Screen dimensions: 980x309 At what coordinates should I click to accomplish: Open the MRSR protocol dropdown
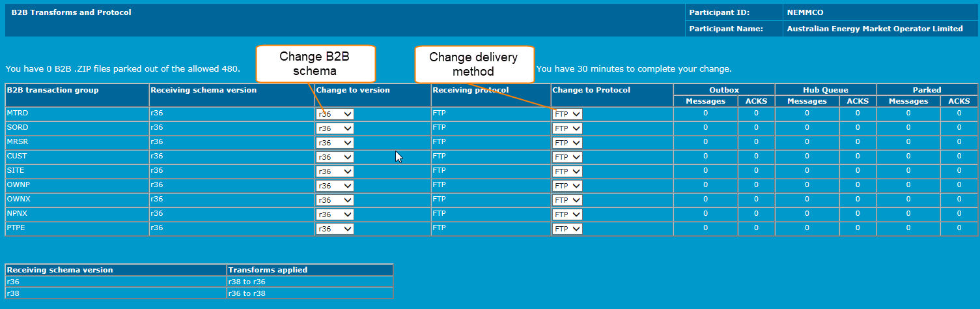(x=567, y=143)
